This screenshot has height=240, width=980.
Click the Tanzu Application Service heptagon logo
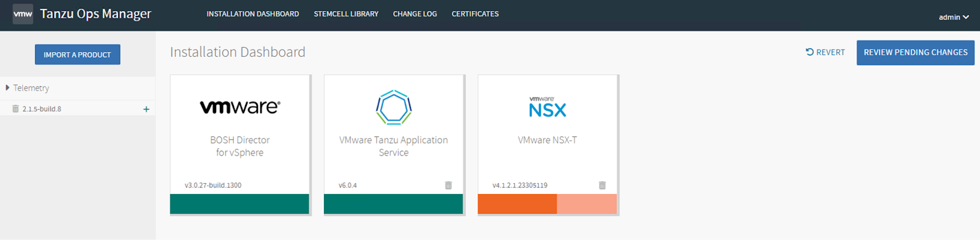pos(394,107)
